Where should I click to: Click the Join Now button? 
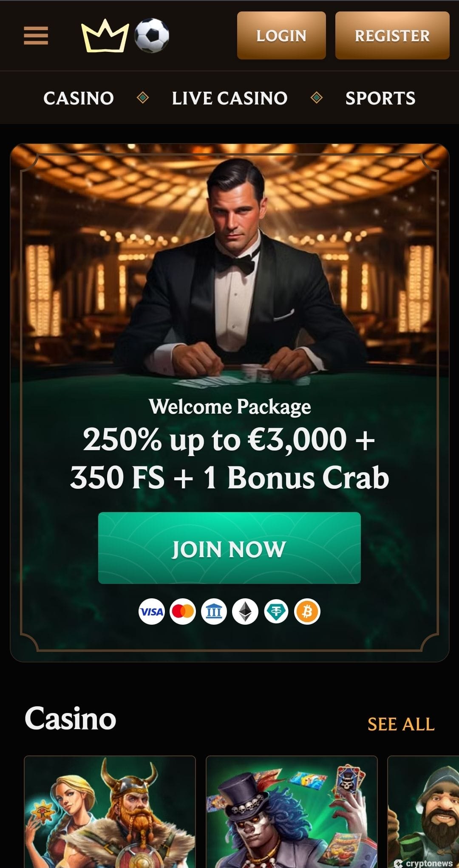click(229, 548)
